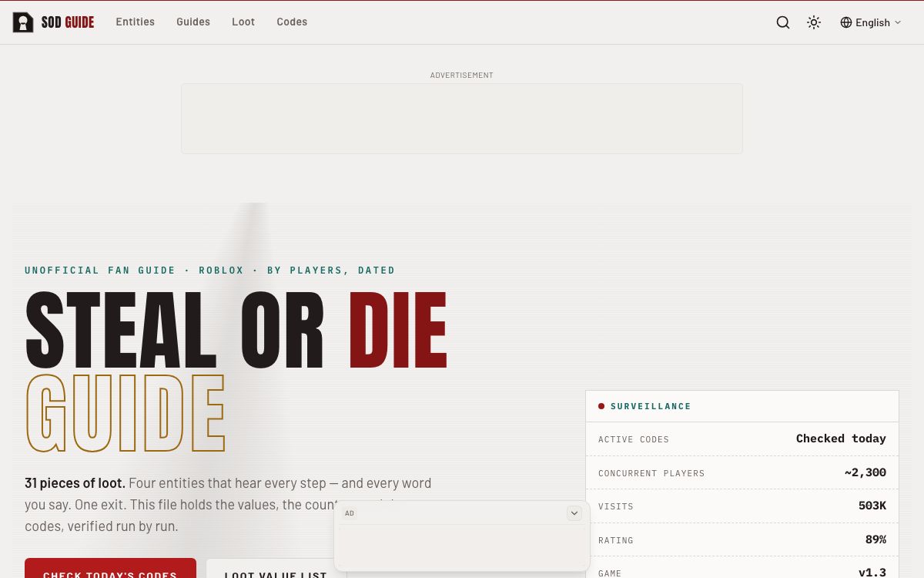Click the SOD GUIDE site title

pos(68,22)
